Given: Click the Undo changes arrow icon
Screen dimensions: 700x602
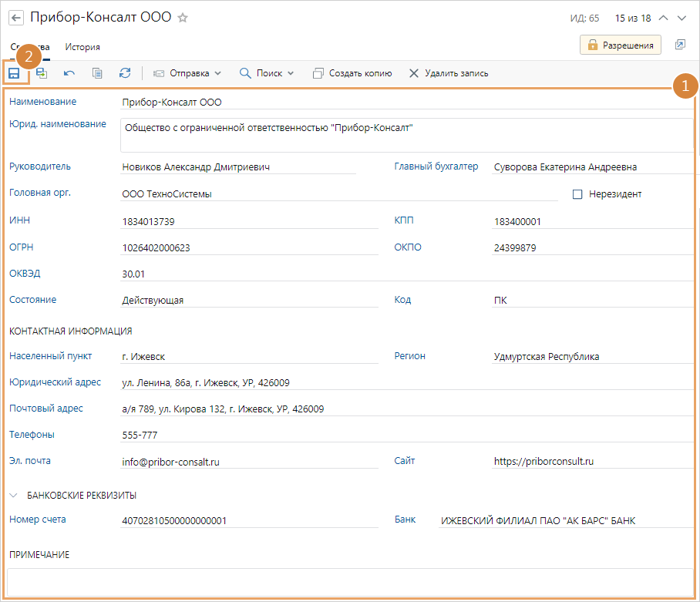Looking at the screenshot, I should tap(69, 73).
